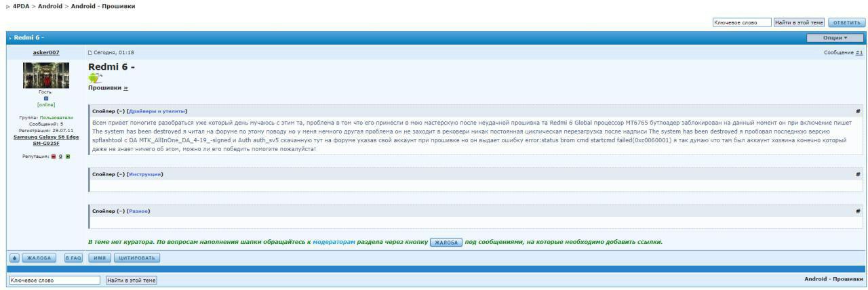Click the [online] status text
868x290 pixels.
point(46,104)
